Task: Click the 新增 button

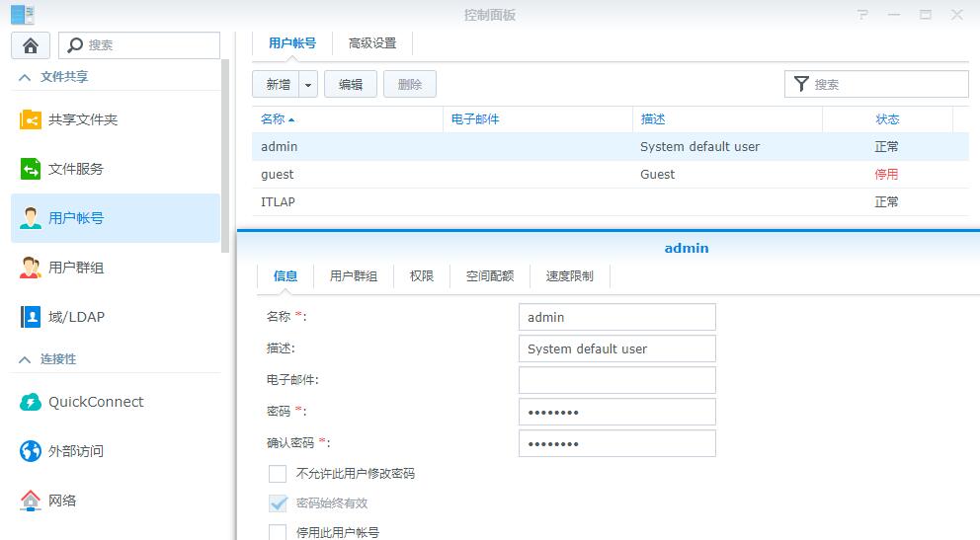Action: pos(277,85)
